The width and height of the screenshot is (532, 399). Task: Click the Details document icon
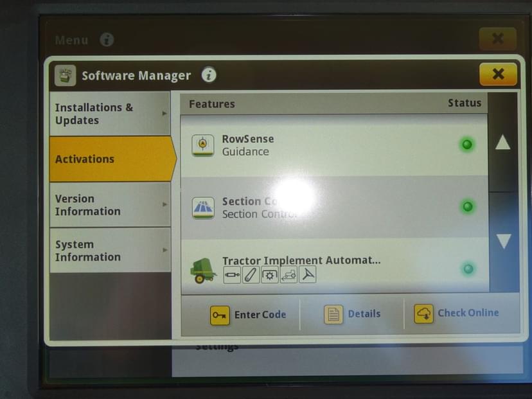coord(333,315)
